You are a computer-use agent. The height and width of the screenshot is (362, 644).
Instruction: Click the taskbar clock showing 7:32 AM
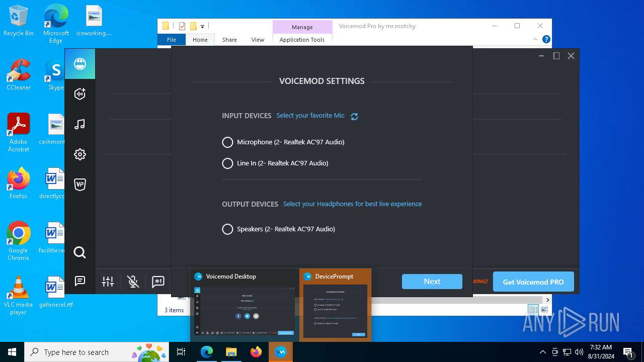pos(601,352)
